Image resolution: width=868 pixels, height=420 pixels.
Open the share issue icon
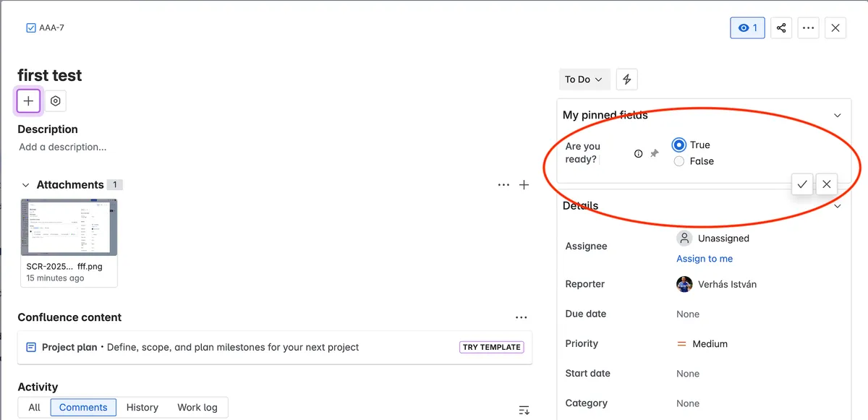coord(781,28)
